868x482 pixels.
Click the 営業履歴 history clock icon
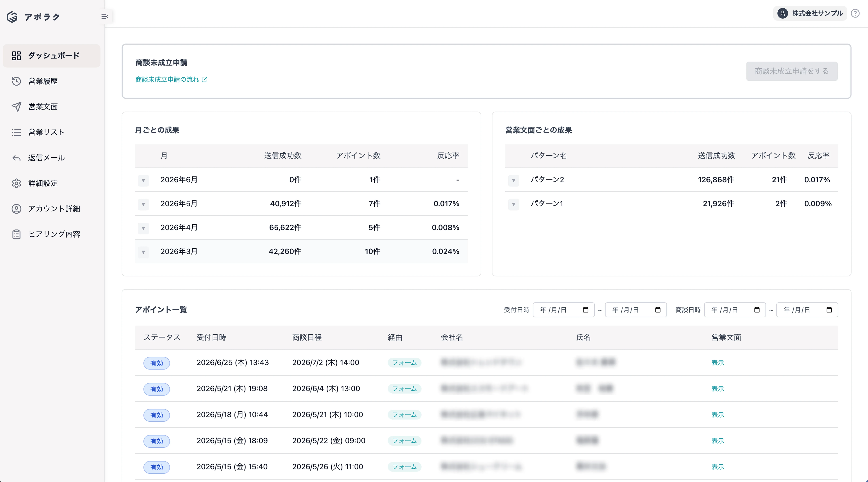click(x=16, y=81)
